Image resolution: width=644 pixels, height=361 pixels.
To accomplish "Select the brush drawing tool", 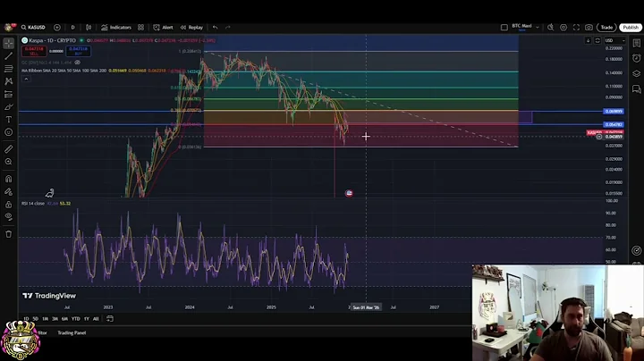I will click(8, 107).
